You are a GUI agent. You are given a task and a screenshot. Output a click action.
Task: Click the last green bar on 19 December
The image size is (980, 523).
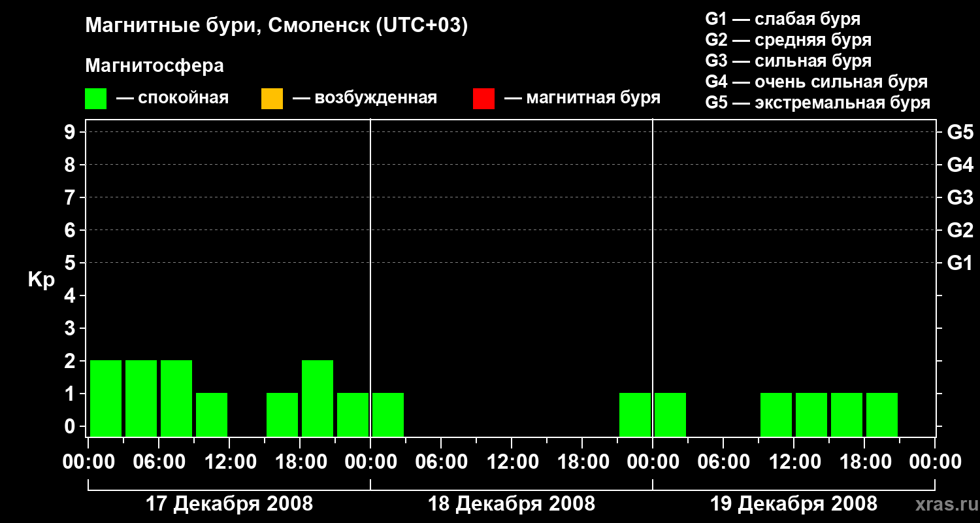pos(882,414)
